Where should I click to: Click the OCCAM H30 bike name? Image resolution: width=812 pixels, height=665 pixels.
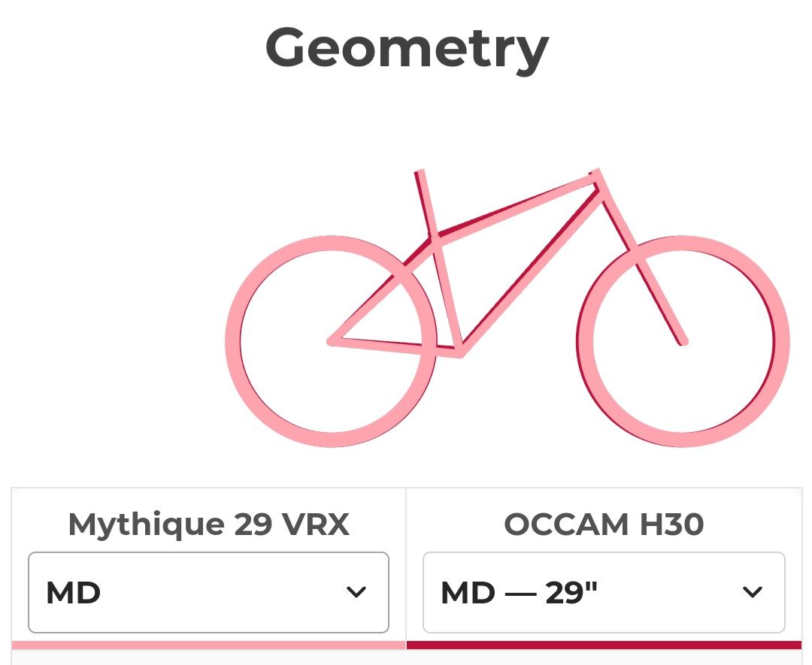click(x=604, y=524)
